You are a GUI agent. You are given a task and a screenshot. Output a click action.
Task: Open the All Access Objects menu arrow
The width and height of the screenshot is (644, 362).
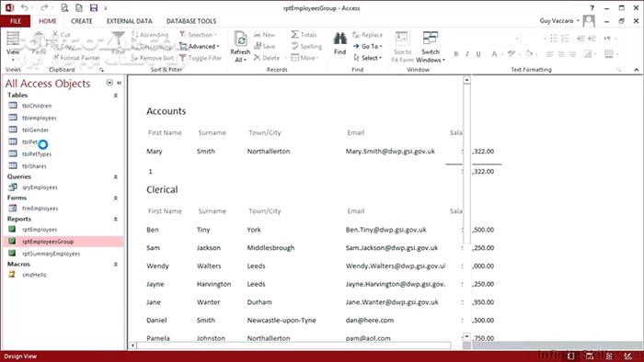point(109,83)
